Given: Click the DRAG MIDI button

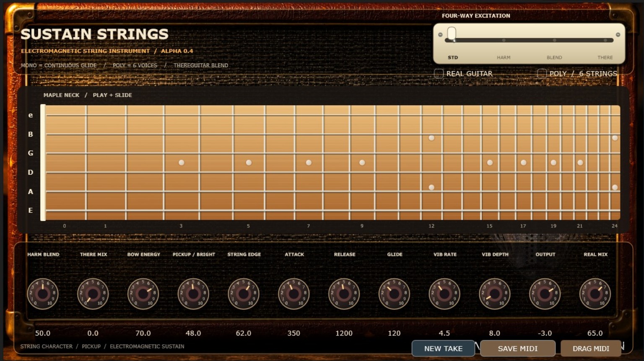Looking at the screenshot, I should tap(591, 348).
